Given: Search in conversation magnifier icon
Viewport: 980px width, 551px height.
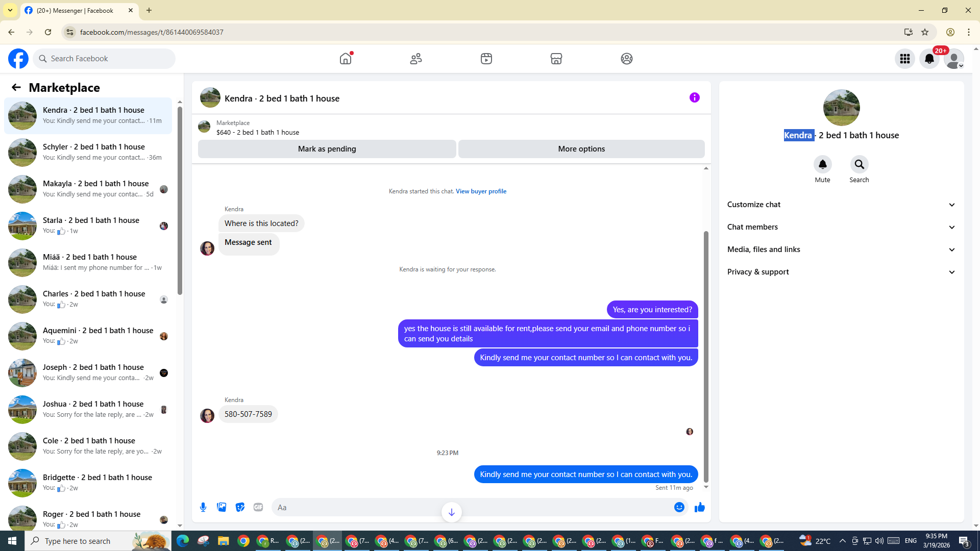Looking at the screenshot, I should point(859,164).
